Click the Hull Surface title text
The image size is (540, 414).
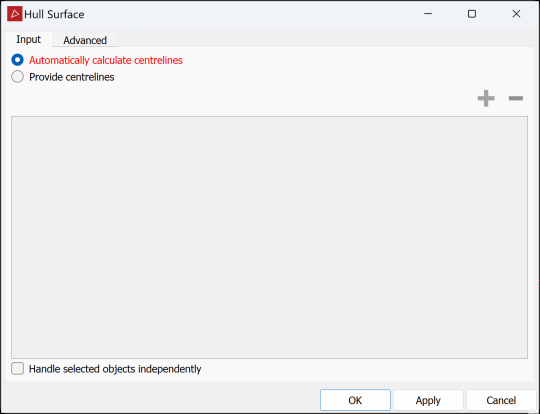[54, 14]
